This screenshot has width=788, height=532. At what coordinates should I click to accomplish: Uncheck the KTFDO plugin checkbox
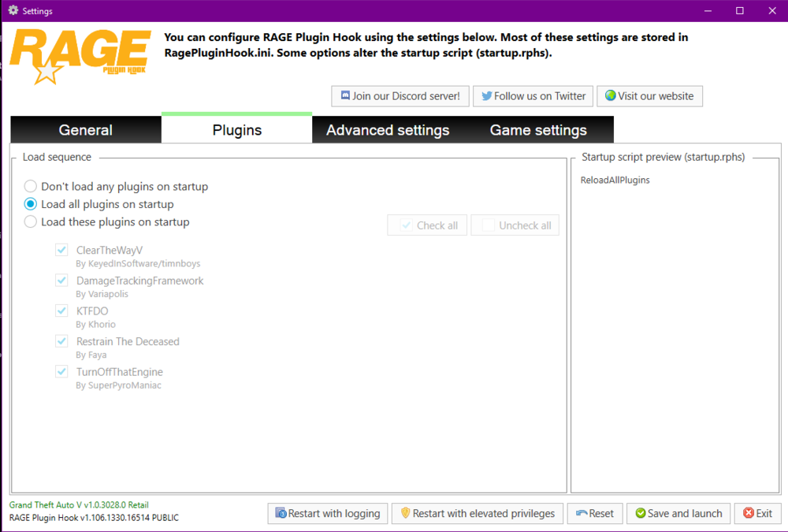(x=61, y=310)
